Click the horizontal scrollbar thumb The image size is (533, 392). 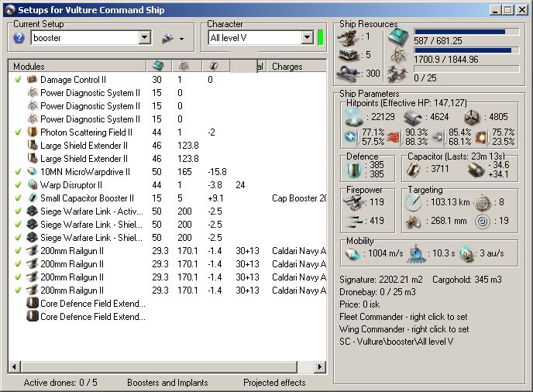159,366
